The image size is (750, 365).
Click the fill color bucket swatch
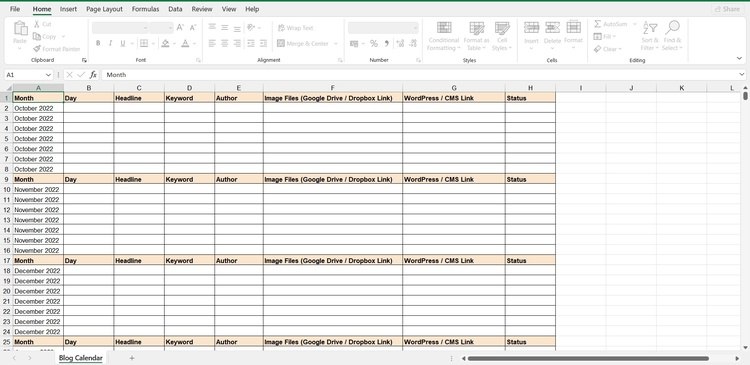[165, 44]
